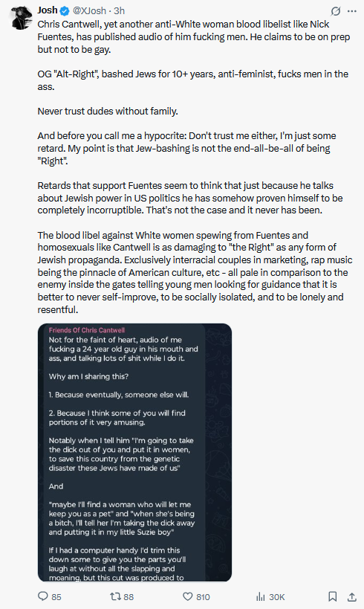Viewport: 364px width, 609px height.
Task: Click the 810 likes count
Action: pyautogui.click(x=203, y=597)
